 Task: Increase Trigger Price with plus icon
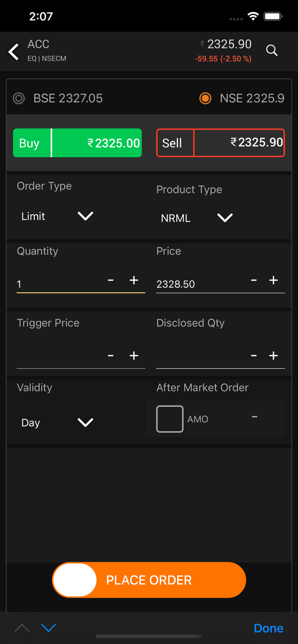(134, 355)
